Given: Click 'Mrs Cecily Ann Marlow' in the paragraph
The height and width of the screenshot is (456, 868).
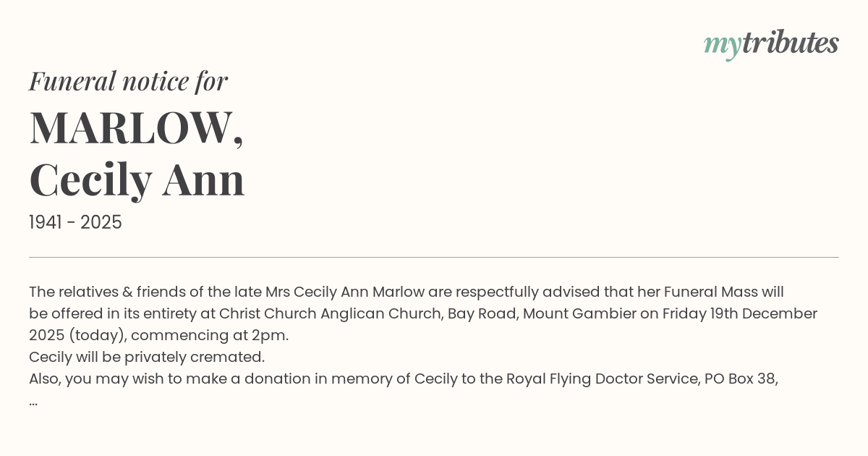Looking at the screenshot, I should [x=344, y=292].
